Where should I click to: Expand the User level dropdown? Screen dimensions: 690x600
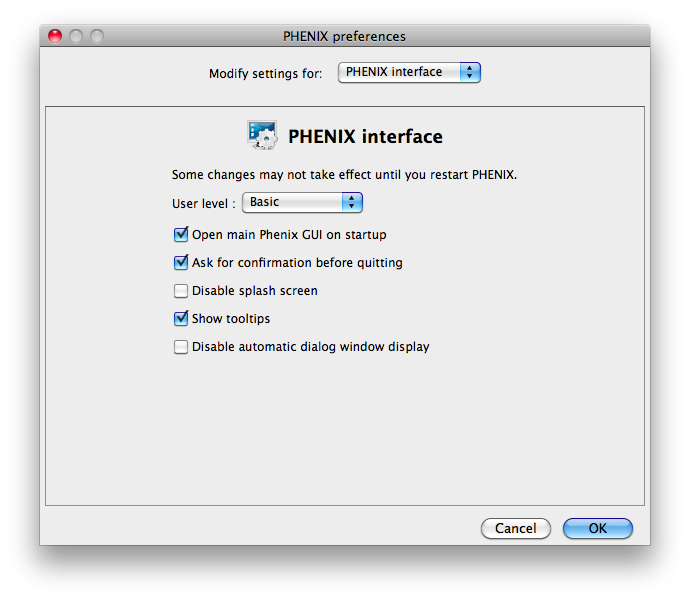(x=302, y=202)
